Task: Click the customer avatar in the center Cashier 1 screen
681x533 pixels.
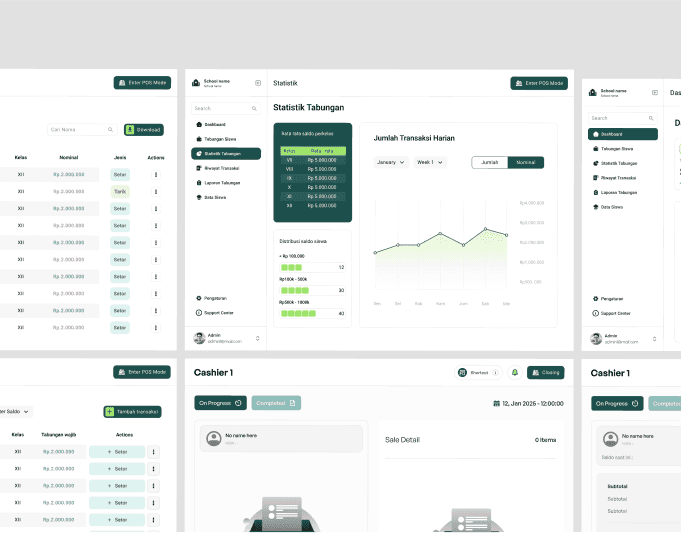Action: pos(214,438)
